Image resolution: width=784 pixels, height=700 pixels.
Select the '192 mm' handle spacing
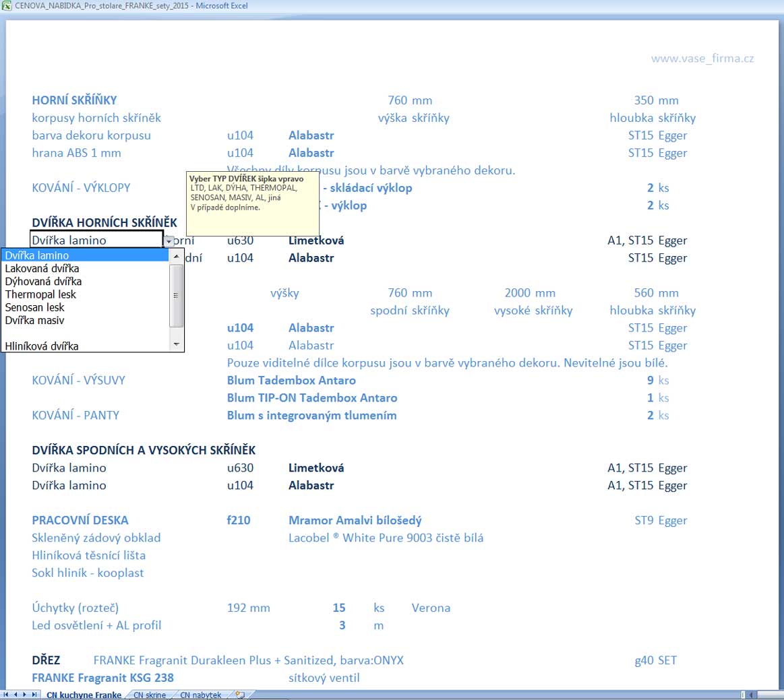[x=249, y=608]
